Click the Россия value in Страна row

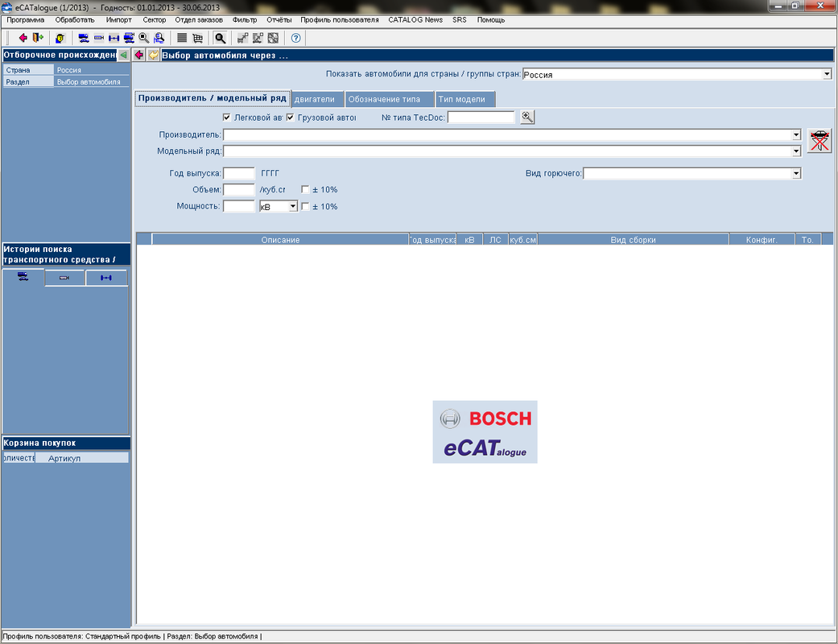[x=92, y=70]
